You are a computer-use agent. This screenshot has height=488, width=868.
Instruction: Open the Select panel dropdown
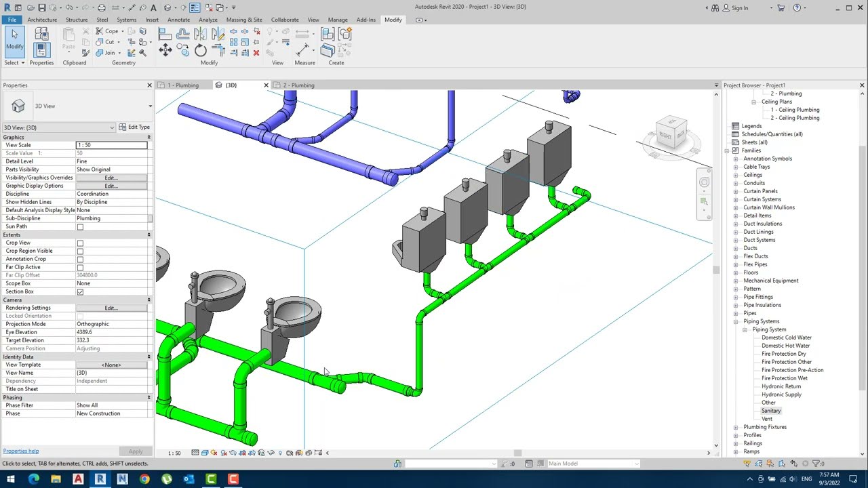(14, 62)
